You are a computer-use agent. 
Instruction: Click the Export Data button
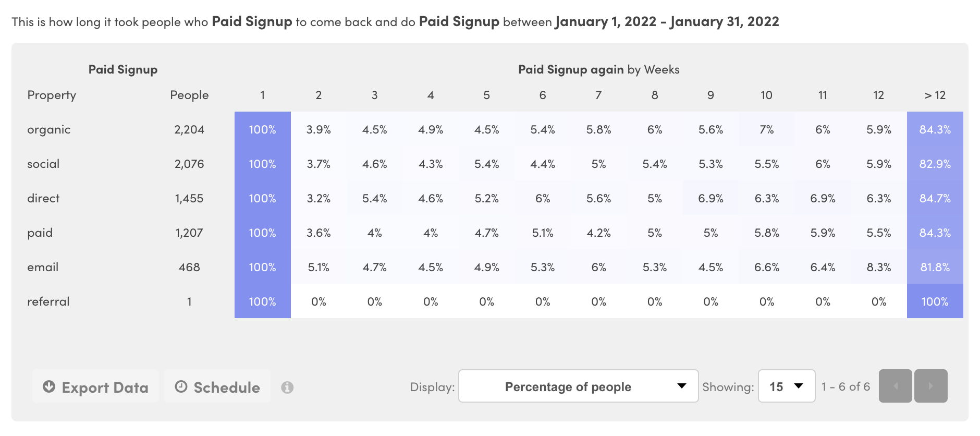[95, 387]
